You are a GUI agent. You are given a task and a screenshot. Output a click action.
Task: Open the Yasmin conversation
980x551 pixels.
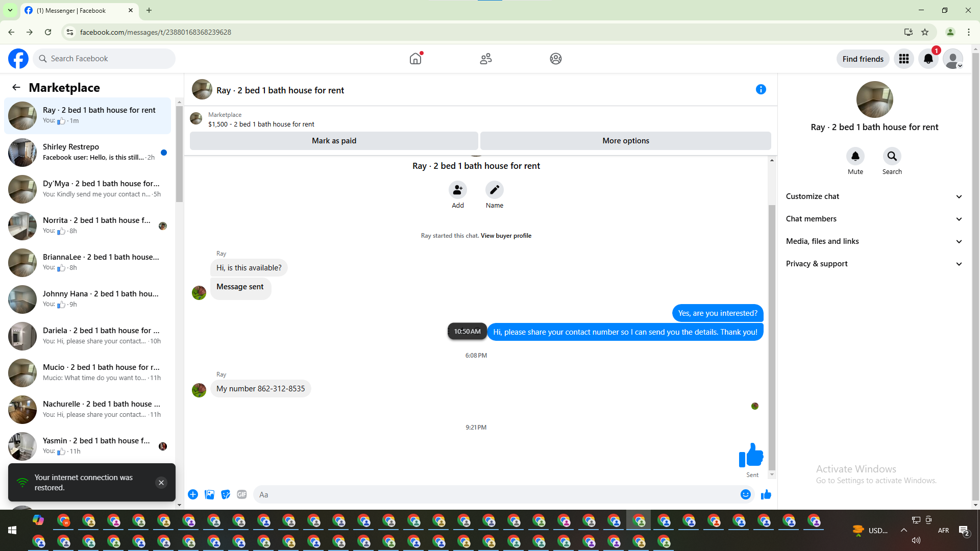coord(88,446)
